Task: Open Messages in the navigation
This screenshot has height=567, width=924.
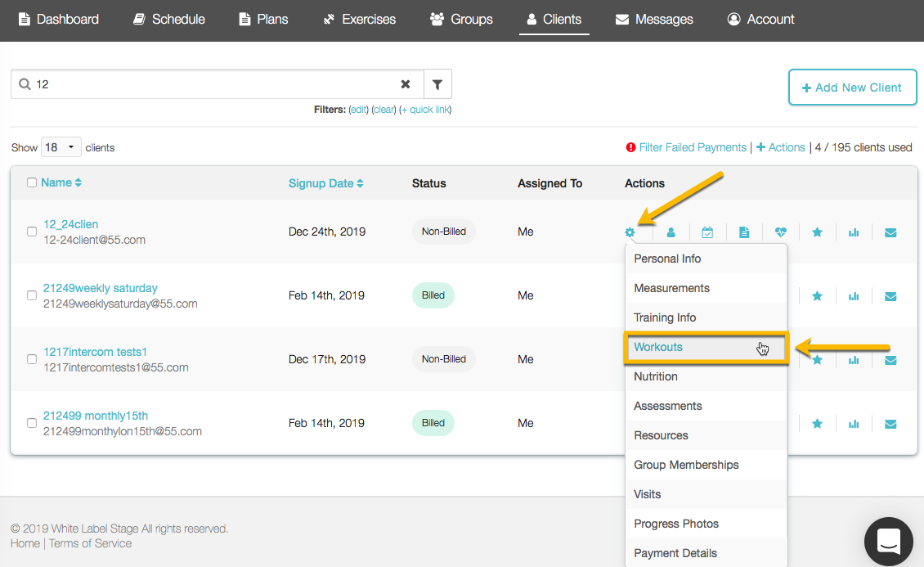Action: pos(653,20)
